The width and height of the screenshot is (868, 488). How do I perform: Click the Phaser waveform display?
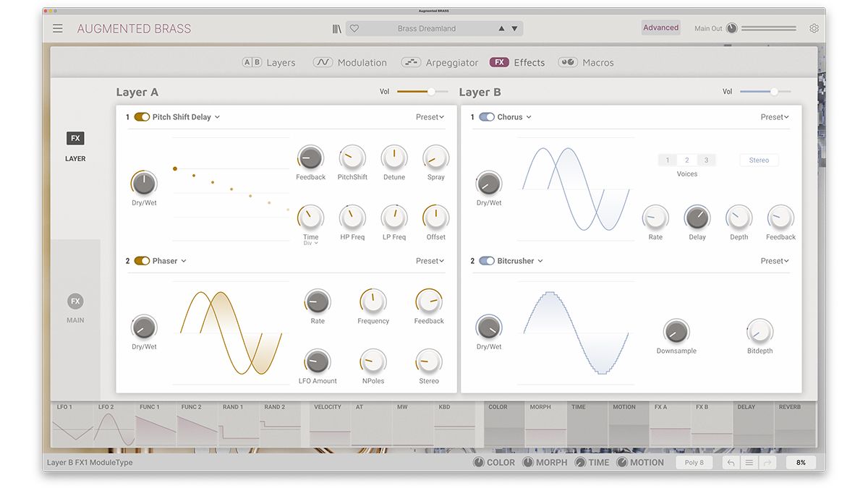pyautogui.click(x=231, y=333)
